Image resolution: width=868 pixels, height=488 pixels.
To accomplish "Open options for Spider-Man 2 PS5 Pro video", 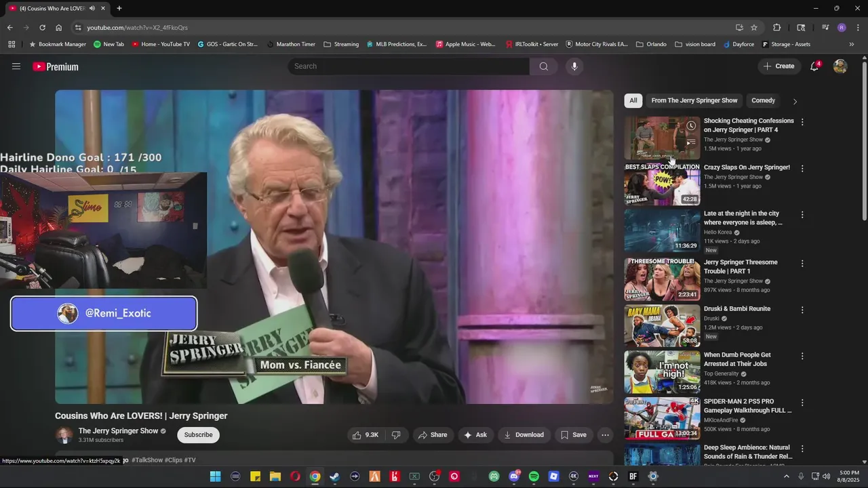I will (802, 403).
